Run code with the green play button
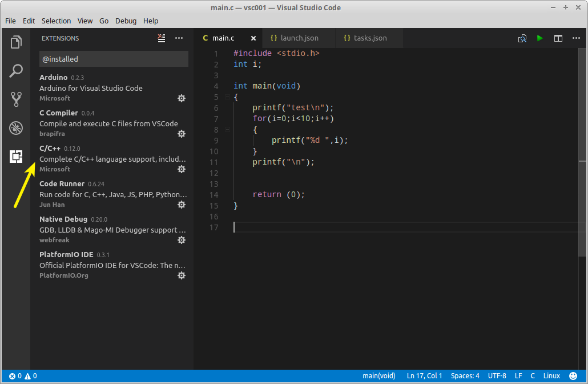588x384 pixels. [x=539, y=38]
